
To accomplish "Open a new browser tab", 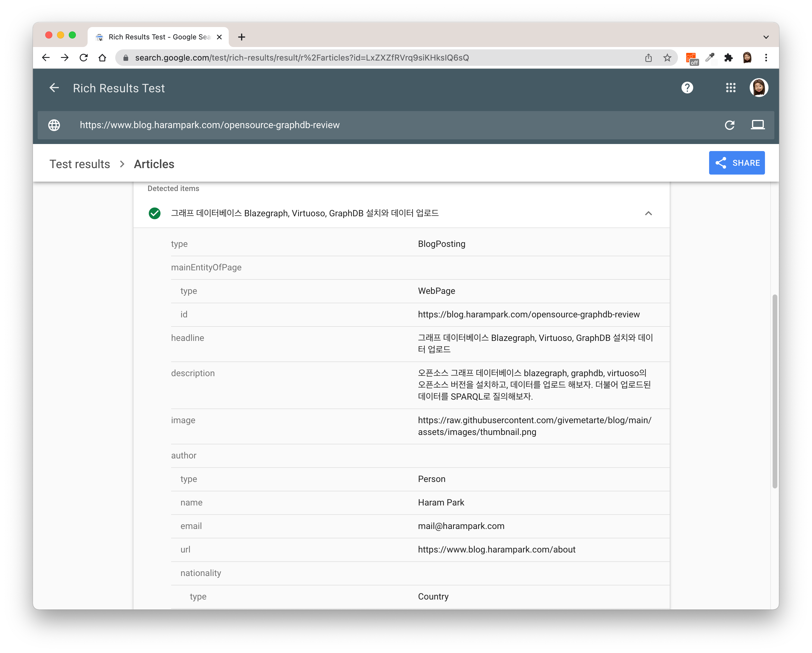I will pyautogui.click(x=242, y=37).
